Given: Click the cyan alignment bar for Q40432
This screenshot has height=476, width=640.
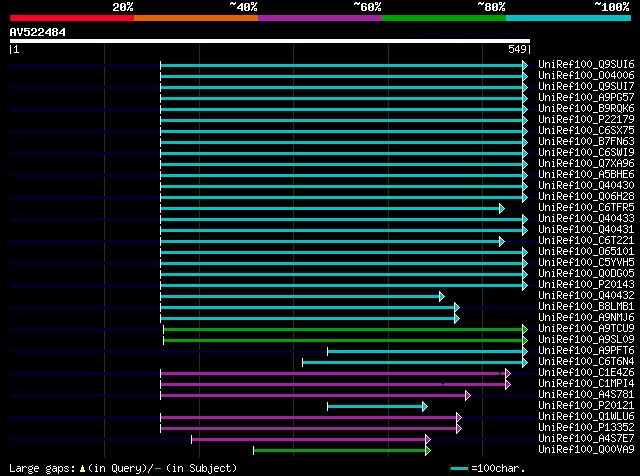Looking at the screenshot, I should (x=300, y=296).
